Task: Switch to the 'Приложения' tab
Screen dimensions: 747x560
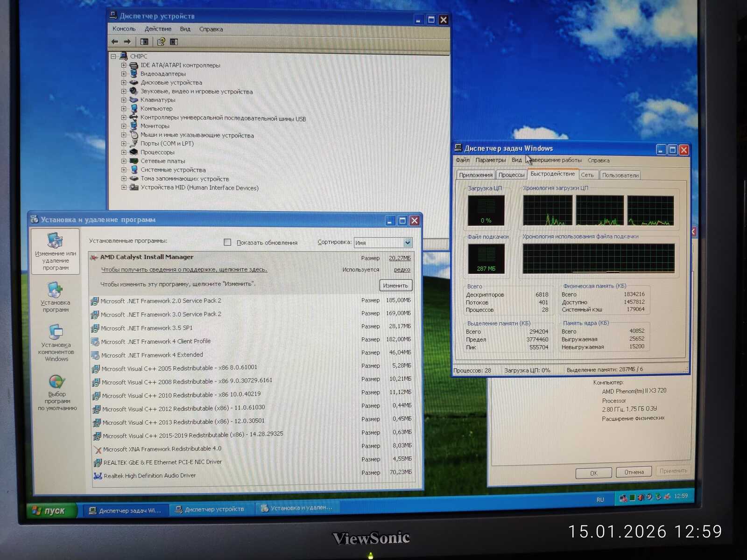Action: 476,175
